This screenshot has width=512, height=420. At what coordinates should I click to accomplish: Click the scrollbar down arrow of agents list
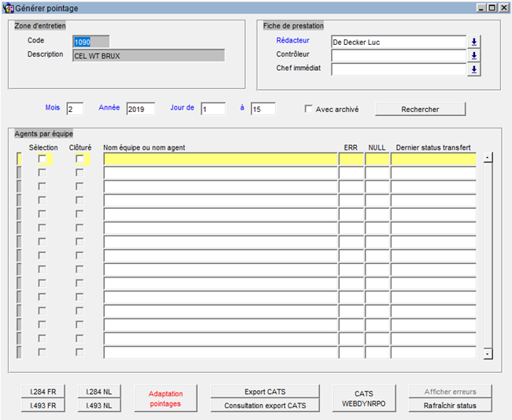(488, 354)
